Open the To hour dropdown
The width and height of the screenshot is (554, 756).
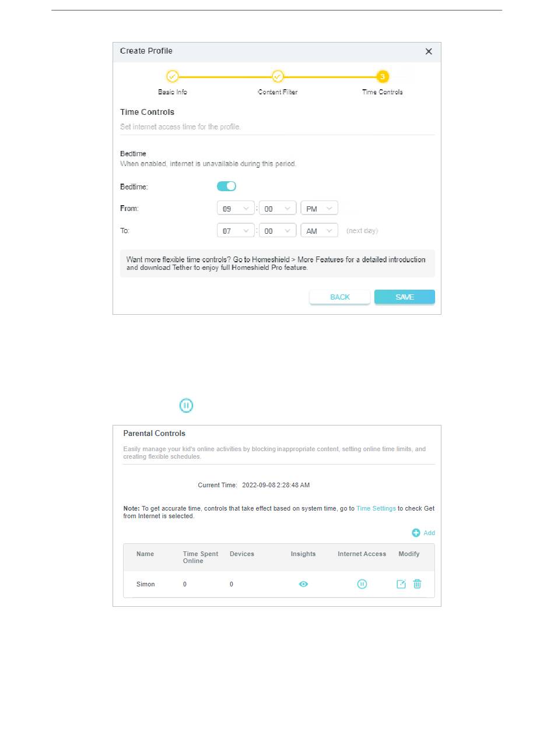click(236, 231)
